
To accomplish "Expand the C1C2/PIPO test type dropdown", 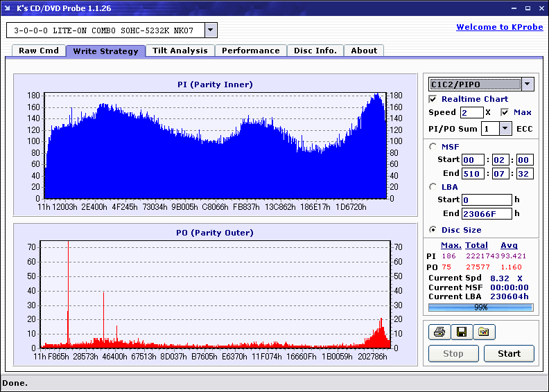I will pos(527,84).
